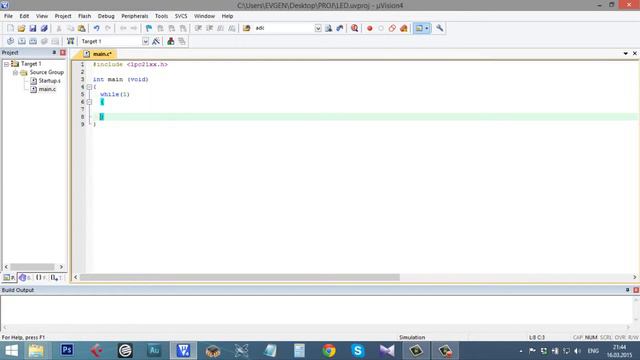Viewport: 640px width, 360px height.
Task: Insert breakpoint with red dot icon
Action: pyautogui.click(x=369, y=28)
